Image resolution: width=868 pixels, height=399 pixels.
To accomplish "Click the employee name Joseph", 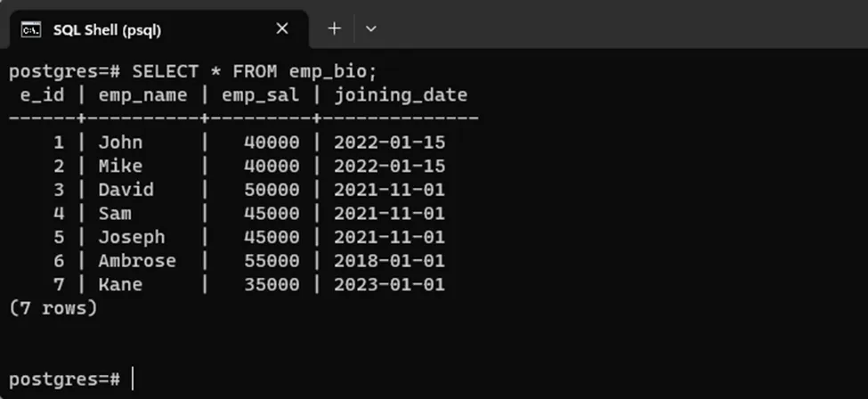I will (x=131, y=237).
